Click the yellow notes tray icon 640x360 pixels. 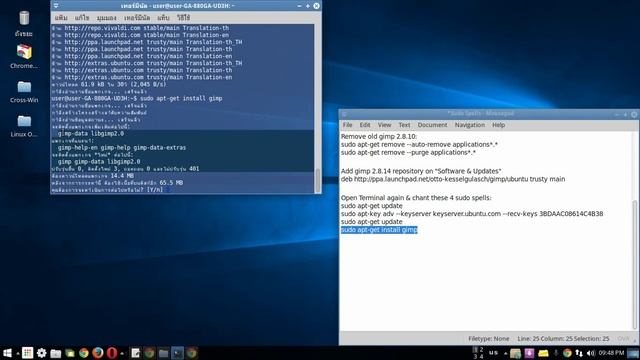click(543, 353)
